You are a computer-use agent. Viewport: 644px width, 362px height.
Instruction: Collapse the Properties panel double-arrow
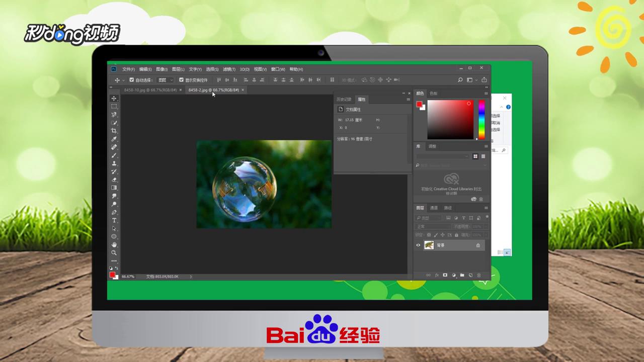click(x=404, y=94)
